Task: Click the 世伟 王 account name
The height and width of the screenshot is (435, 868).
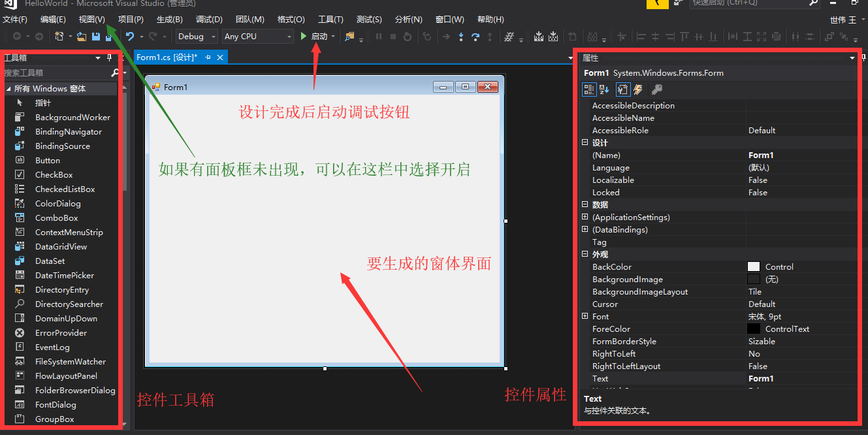Action: coord(843,20)
